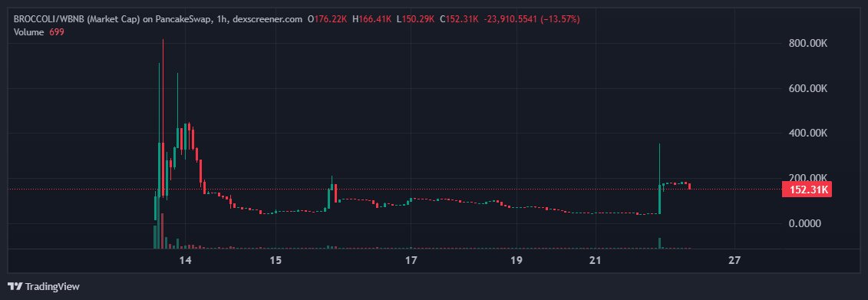Click the 600.00K price axis label
Viewport: 868px width, 300px height.
[x=807, y=88]
